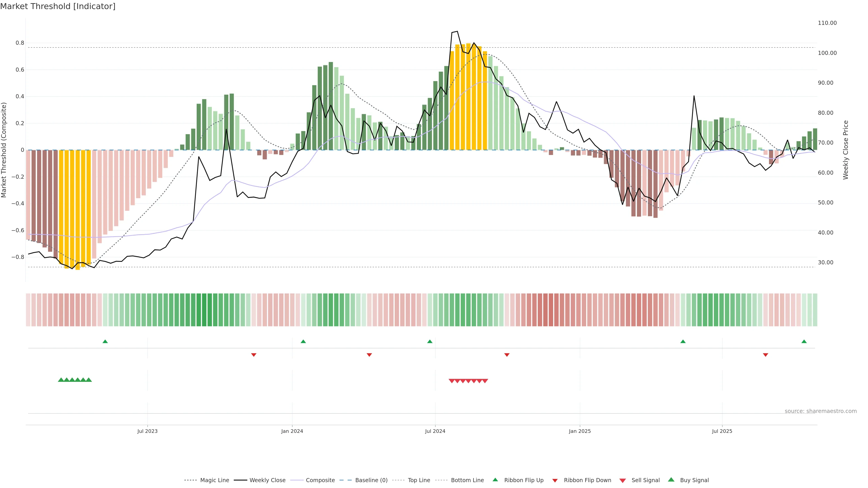Image resolution: width=868 pixels, height=488 pixels.
Task: Click the source: sharemaestro.com text
Action: coord(821,411)
